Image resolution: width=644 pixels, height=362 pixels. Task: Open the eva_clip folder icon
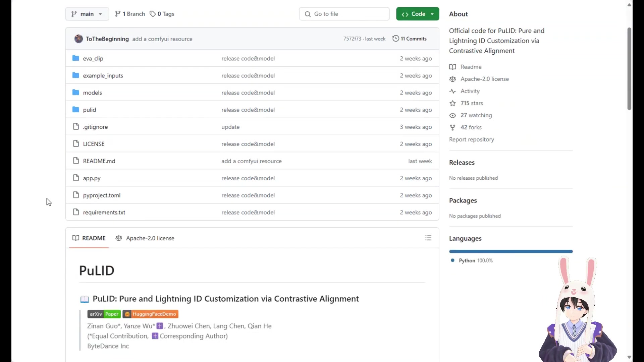[76, 58]
